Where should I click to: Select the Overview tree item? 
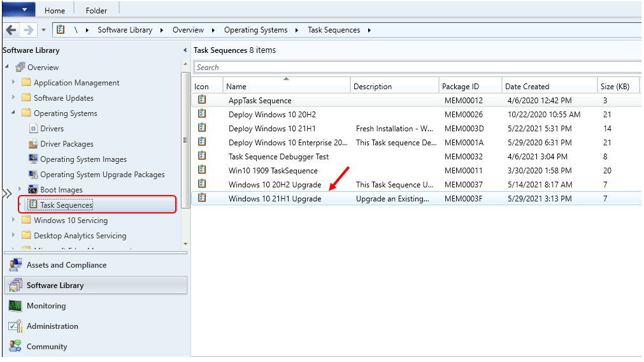(43, 68)
